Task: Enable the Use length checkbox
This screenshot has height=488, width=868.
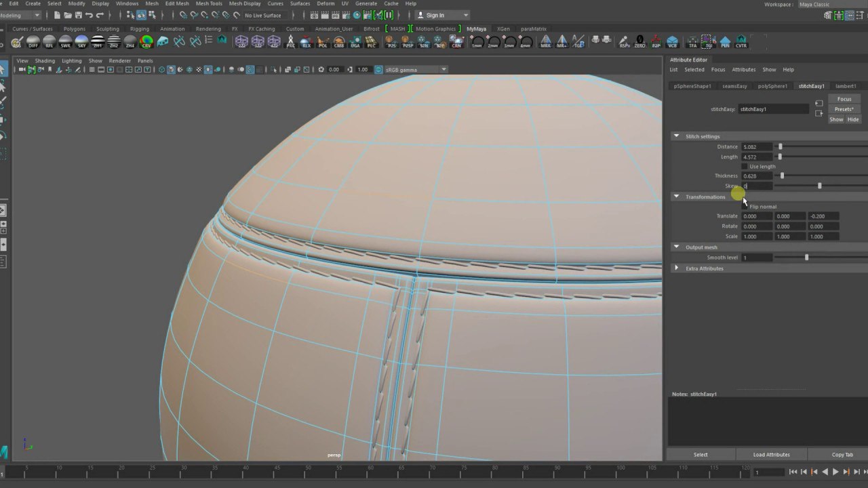Action: coord(745,166)
